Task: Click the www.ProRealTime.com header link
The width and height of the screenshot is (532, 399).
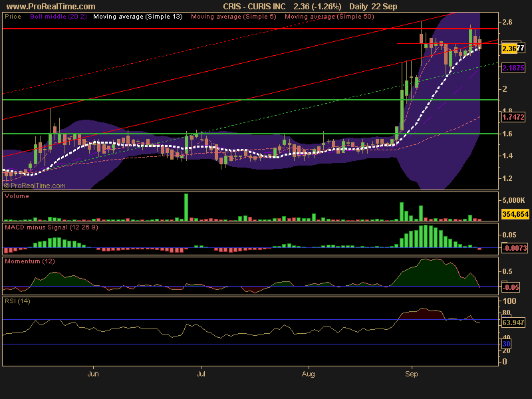Action: coord(51,7)
